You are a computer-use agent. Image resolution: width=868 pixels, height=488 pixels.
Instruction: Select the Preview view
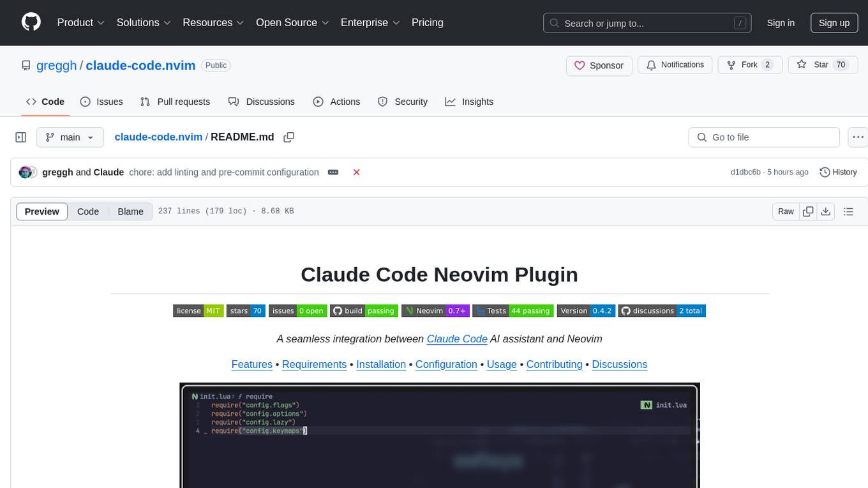[x=42, y=211]
